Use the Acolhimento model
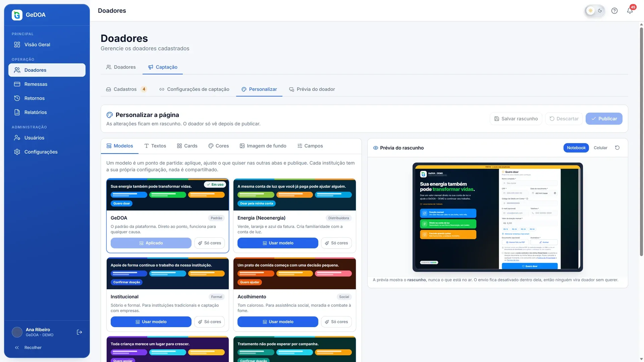644x362 pixels. point(278,322)
